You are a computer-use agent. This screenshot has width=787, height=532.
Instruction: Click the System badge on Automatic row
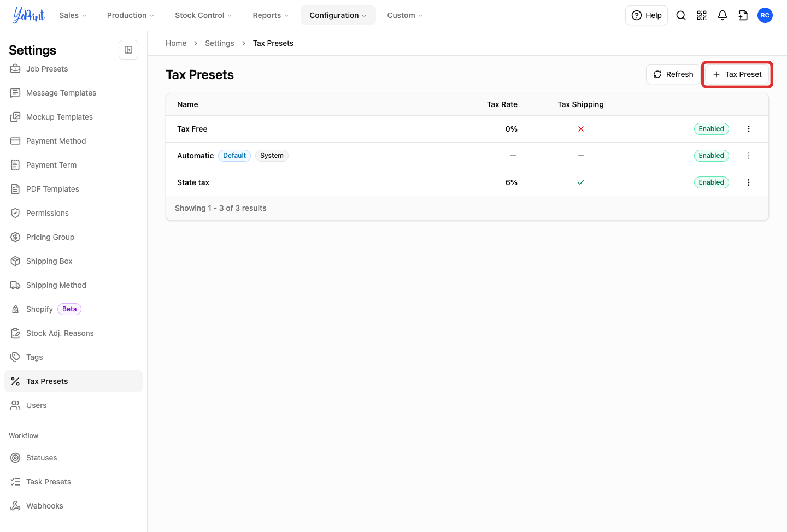click(x=272, y=156)
